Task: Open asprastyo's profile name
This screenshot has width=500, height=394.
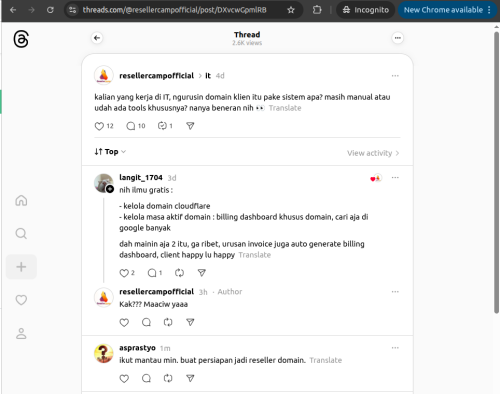Action: 137,348
